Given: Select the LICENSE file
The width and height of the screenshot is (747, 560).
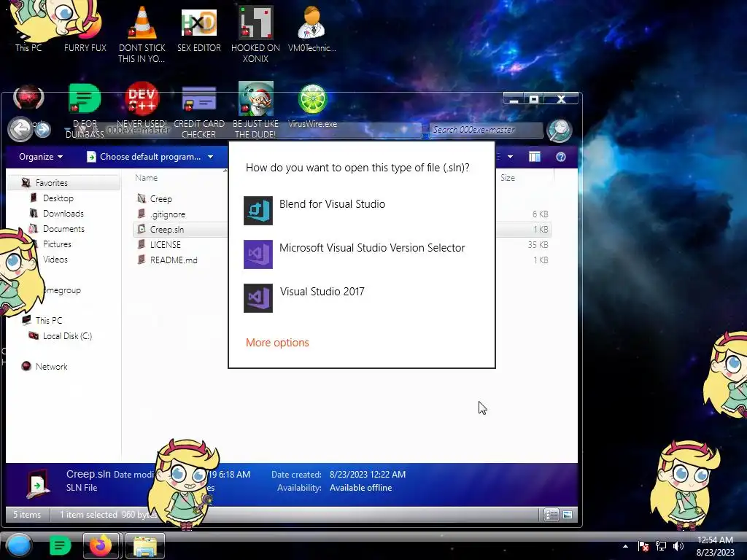Looking at the screenshot, I should pyautogui.click(x=166, y=245).
